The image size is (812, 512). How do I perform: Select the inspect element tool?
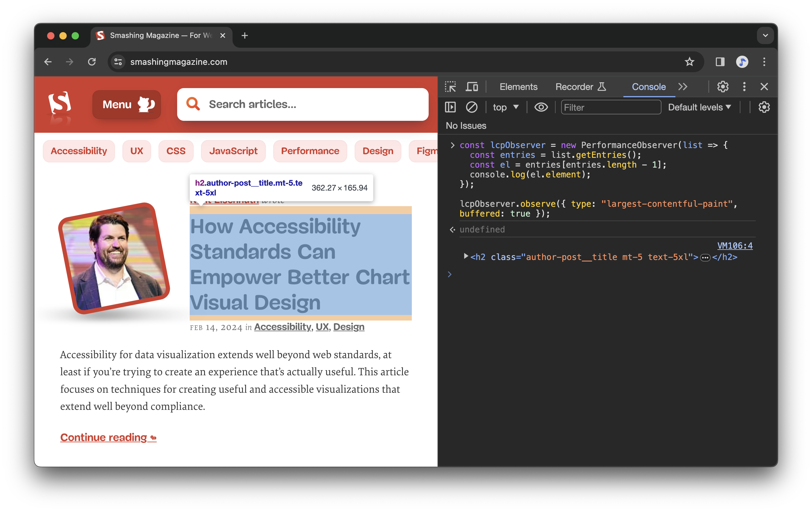click(450, 87)
